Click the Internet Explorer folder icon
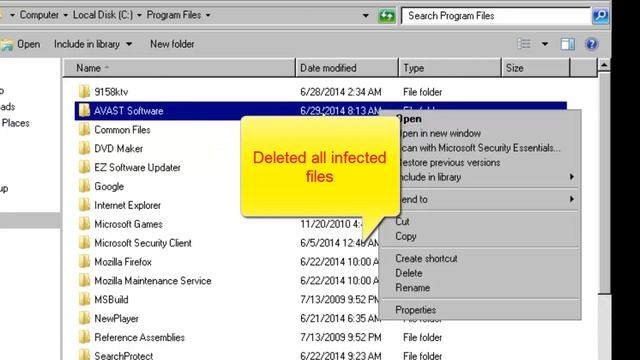 [x=84, y=205]
